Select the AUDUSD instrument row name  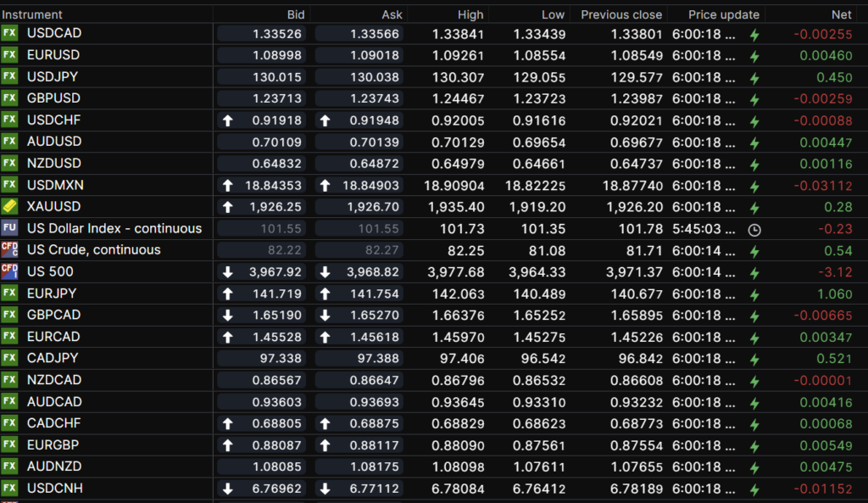tap(54, 142)
